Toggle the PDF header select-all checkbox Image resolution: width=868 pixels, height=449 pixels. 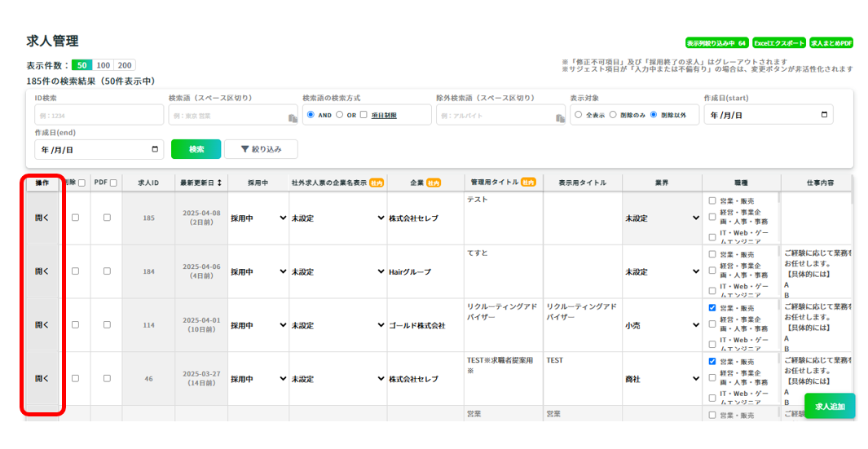click(113, 183)
